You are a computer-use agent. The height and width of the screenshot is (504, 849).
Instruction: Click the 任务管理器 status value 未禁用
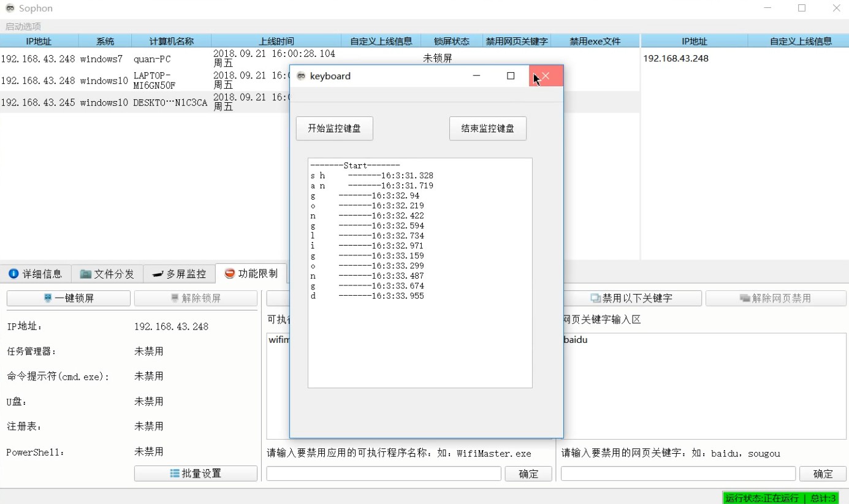[x=149, y=352]
